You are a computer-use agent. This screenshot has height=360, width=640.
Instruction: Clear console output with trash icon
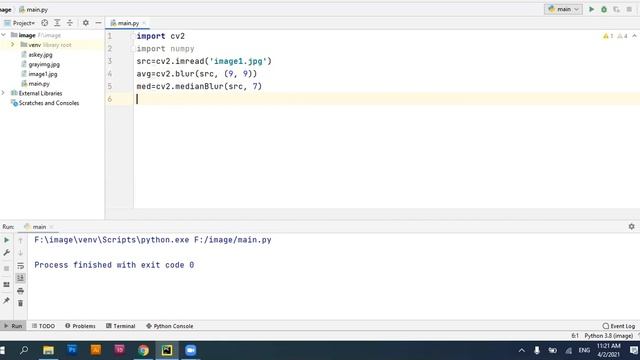point(20,303)
